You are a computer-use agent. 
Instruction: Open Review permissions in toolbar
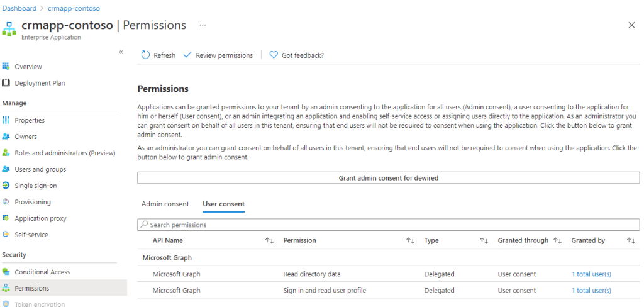[x=218, y=55]
